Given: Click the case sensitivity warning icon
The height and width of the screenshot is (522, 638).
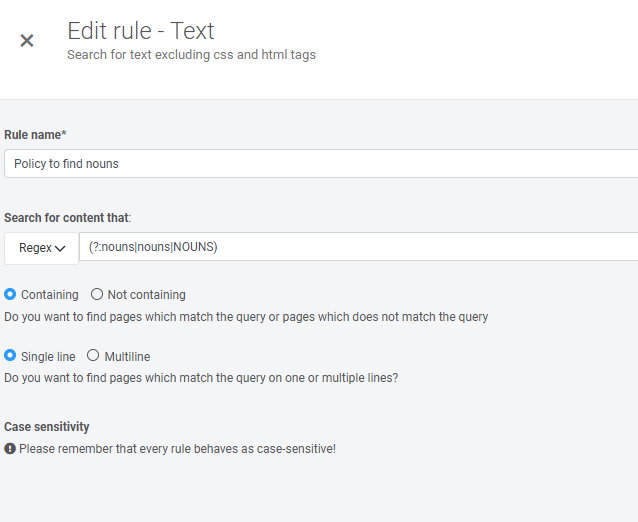Looking at the screenshot, I should 10,449.
